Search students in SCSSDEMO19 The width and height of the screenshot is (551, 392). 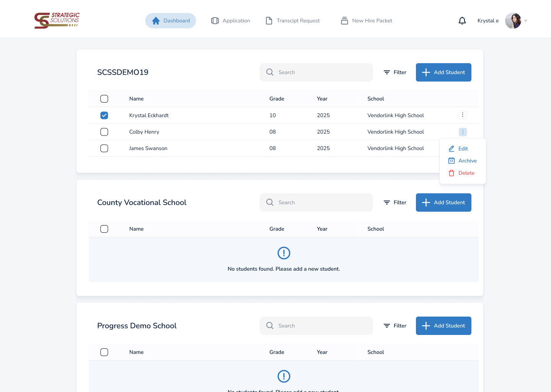click(x=316, y=72)
